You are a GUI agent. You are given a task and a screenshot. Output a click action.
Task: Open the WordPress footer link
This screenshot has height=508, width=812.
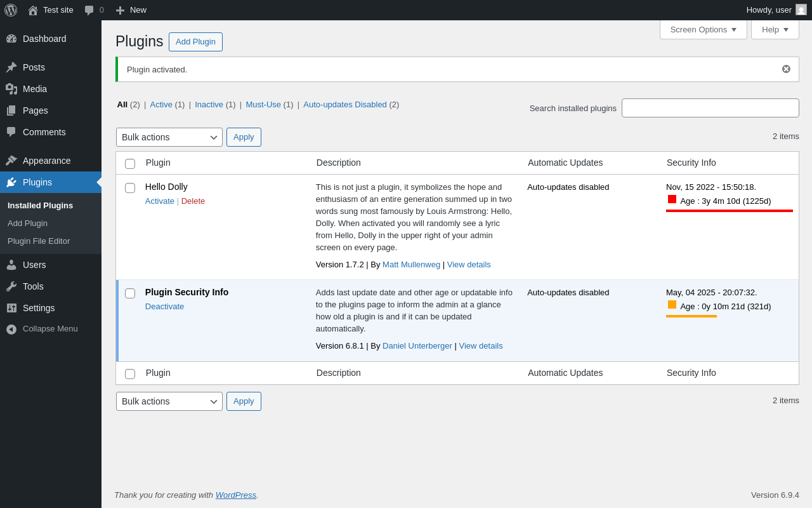236,495
